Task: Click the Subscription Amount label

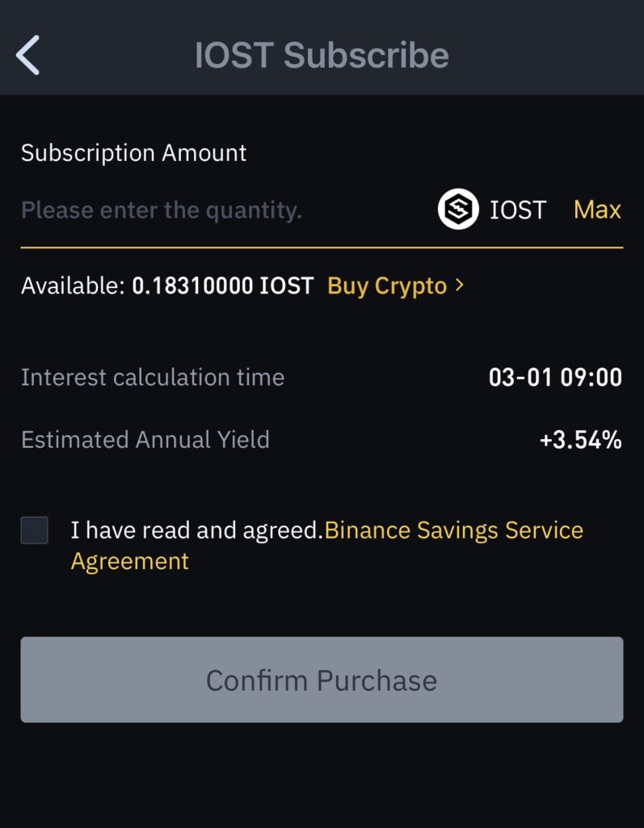Action: click(133, 153)
